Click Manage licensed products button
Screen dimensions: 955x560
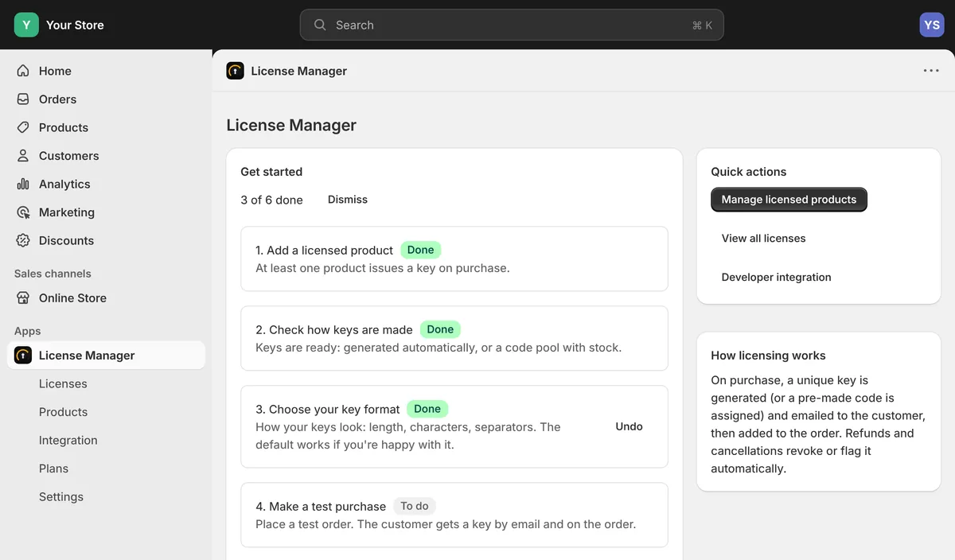(789, 200)
